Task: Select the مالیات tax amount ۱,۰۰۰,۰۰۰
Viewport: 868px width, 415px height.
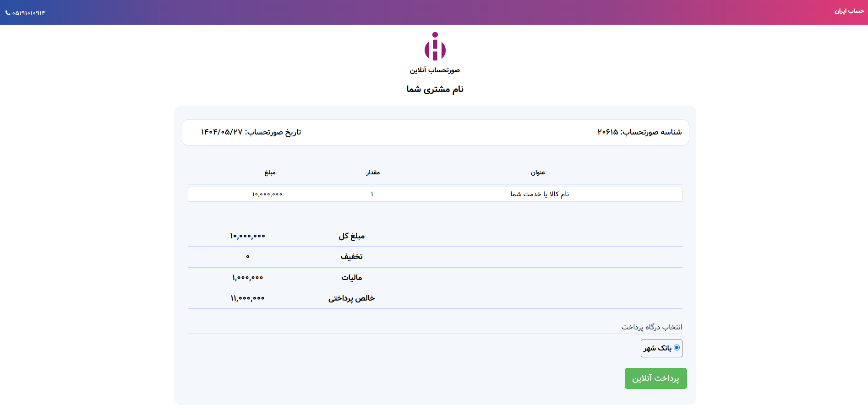Action: 248,277
